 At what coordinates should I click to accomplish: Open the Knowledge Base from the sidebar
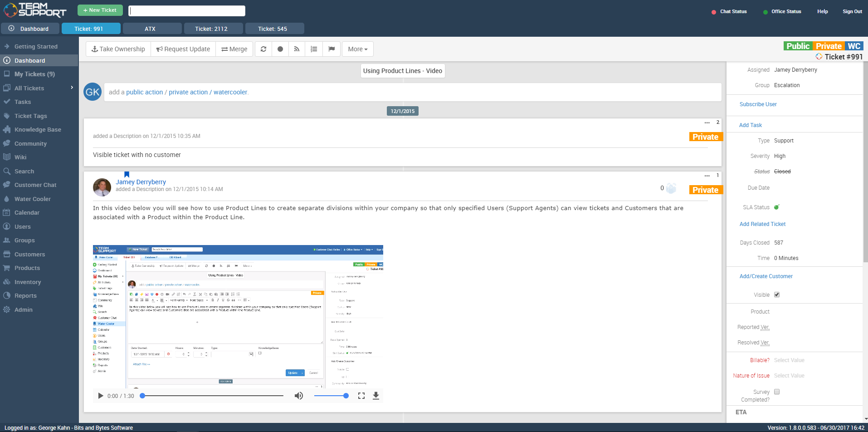[x=38, y=129]
